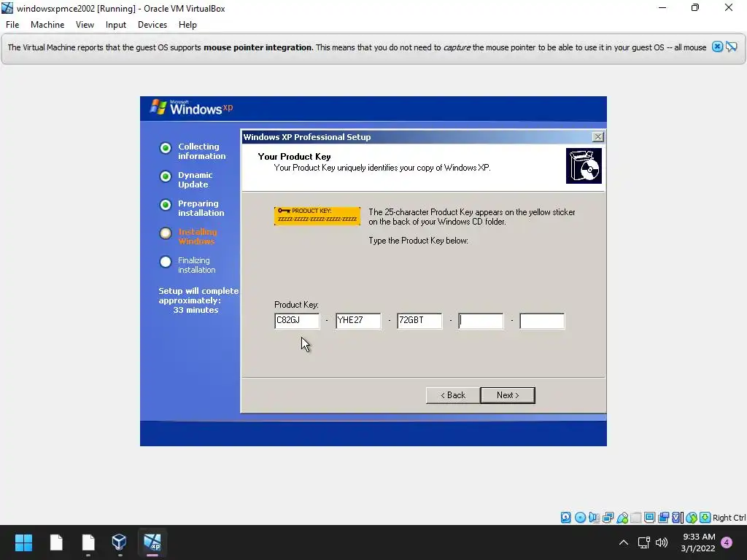Viewport: 747px width, 560px height.
Task: Click the Right Ctrl host key label
Action: tap(729, 518)
